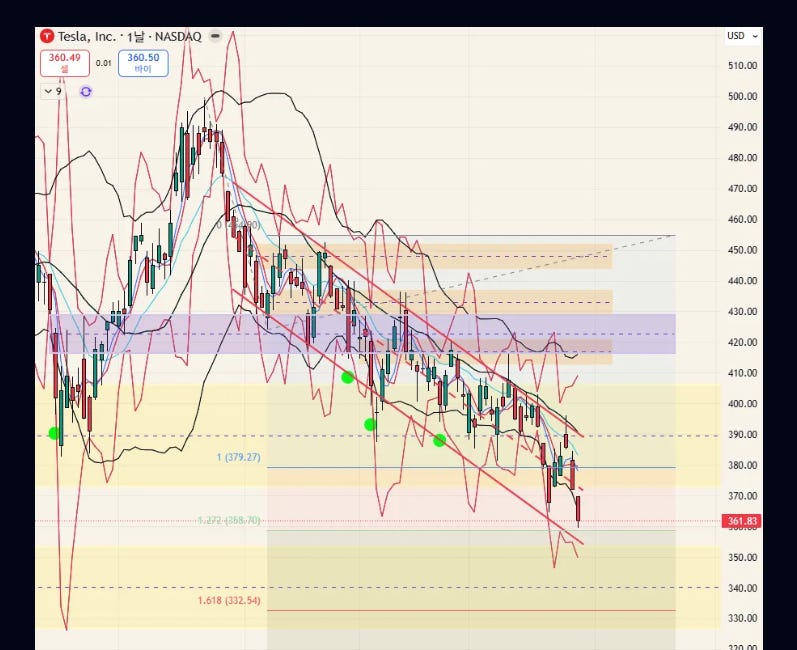
Task: Click the red Tesla logo icon
Action: 47,37
